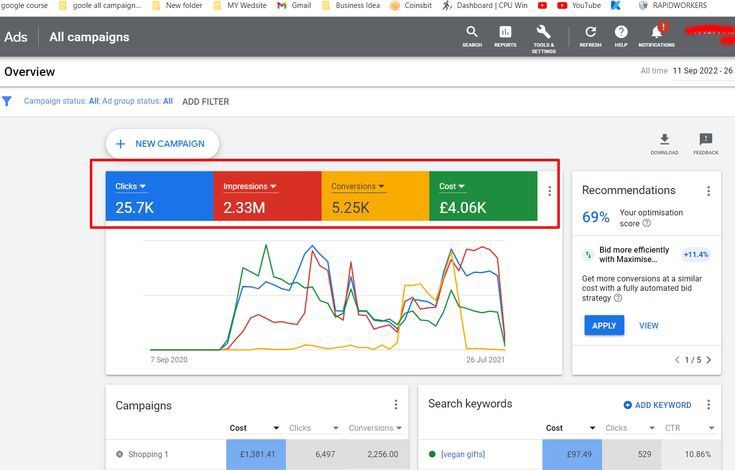The height and width of the screenshot is (470, 735).
Task: Click the filter funnel icon
Action: tap(7, 101)
